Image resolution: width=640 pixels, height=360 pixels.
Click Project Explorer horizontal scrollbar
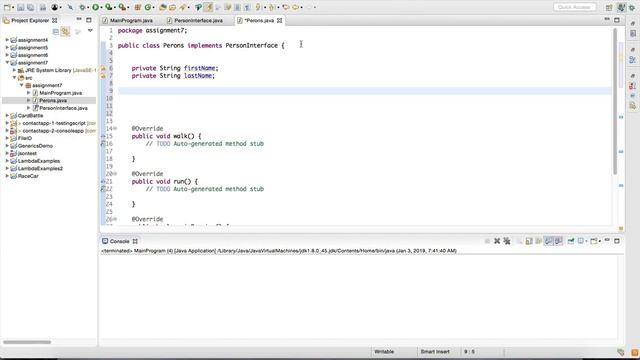coord(27,342)
